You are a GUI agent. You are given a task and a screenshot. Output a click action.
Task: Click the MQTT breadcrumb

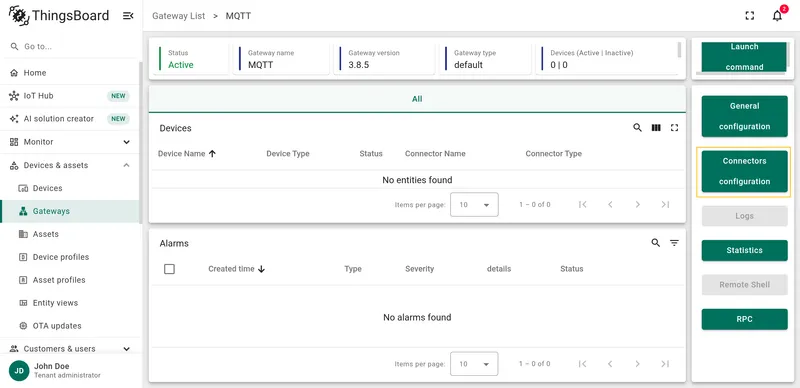coord(238,16)
